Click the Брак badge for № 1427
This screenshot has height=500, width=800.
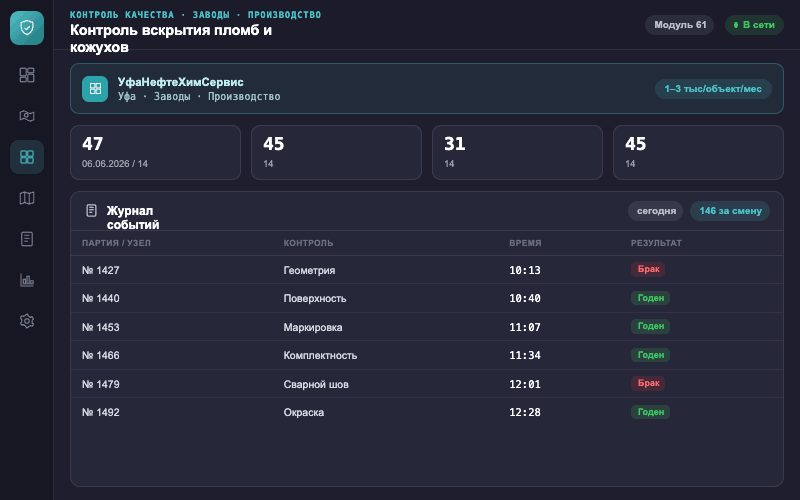pos(648,269)
